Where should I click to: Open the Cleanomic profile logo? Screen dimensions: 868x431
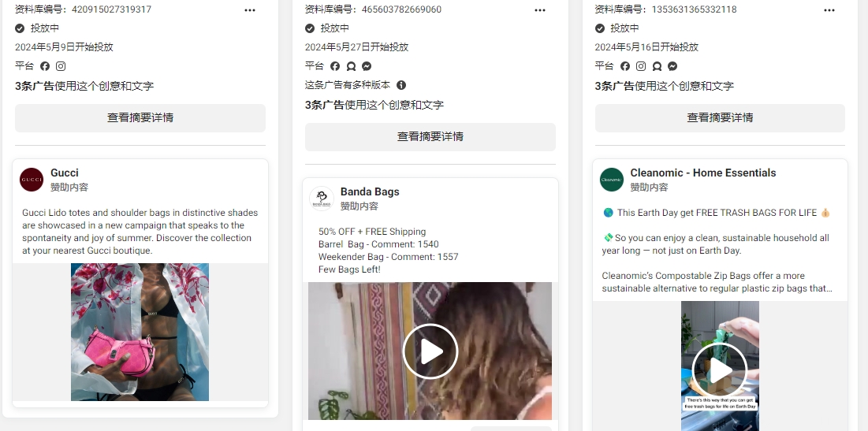pyautogui.click(x=612, y=180)
